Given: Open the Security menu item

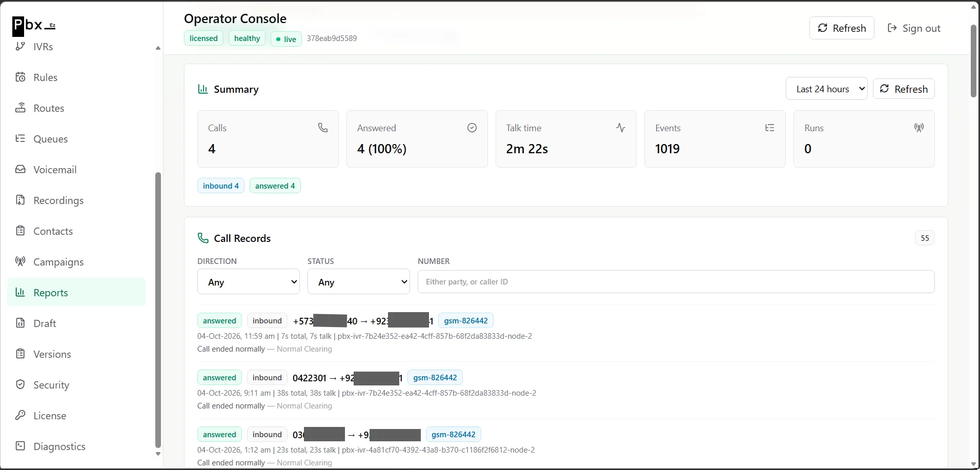Looking at the screenshot, I should [x=76, y=385].
